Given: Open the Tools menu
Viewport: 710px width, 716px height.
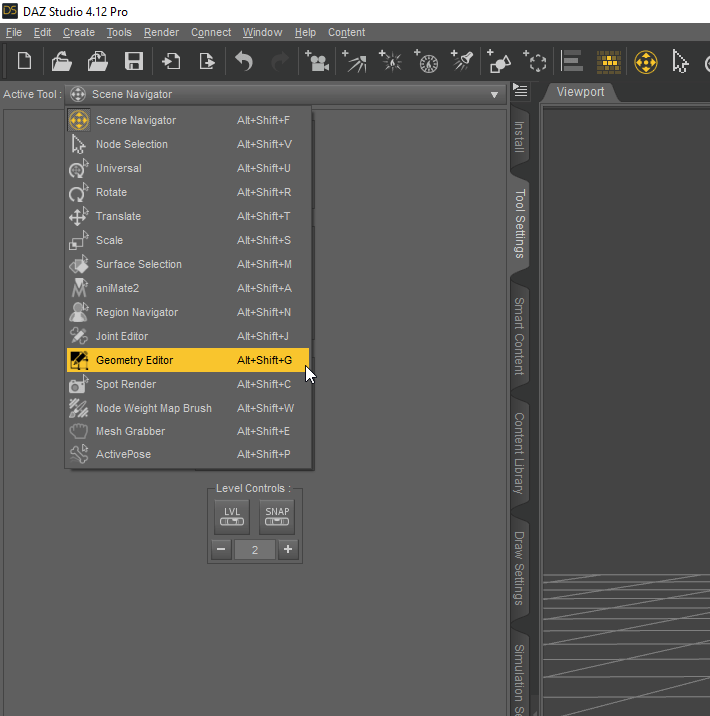Looking at the screenshot, I should tap(119, 32).
